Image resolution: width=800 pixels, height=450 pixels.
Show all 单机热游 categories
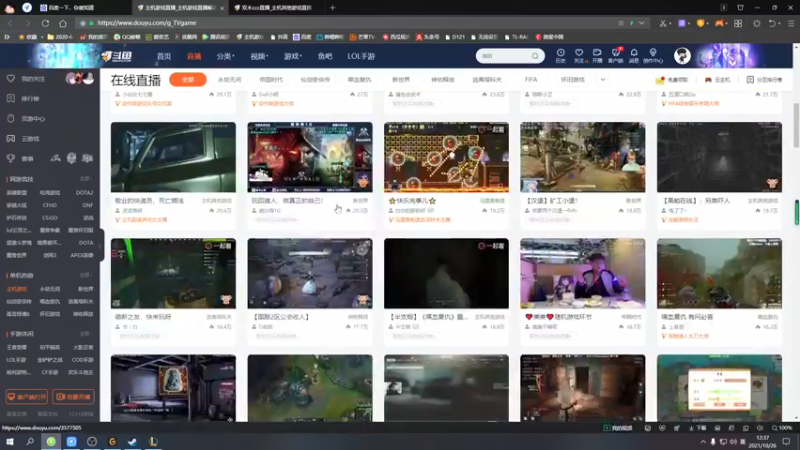85,276
